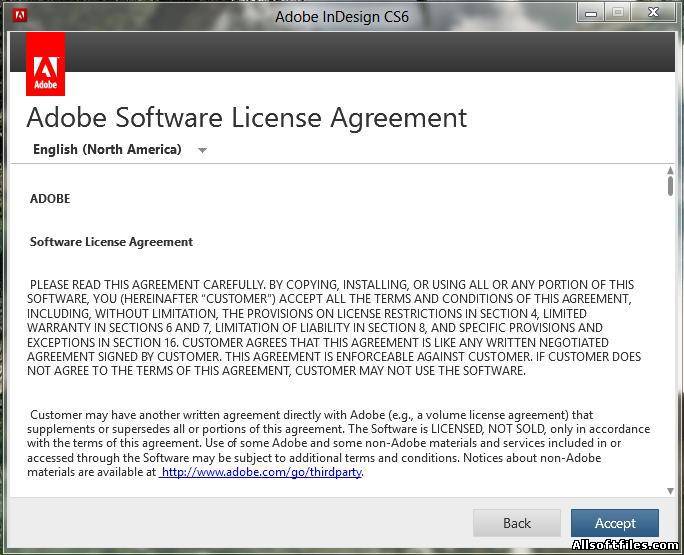This screenshot has width=684, height=555.
Task: Click the Allsoftfiles.com watermark text
Action: click(x=625, y=545)
